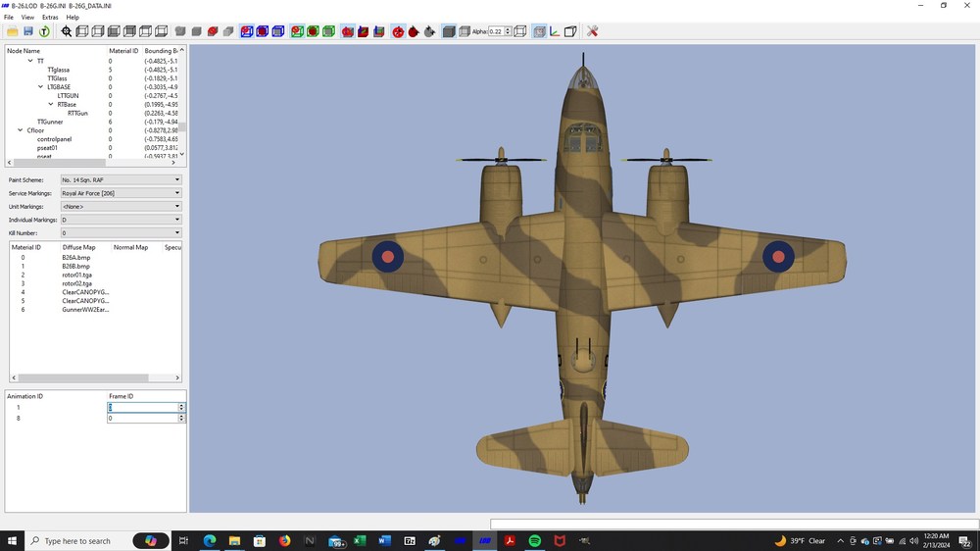The height and width of the screenshot is (551, 980).
Task: Click the Alpha spinner arrows
Action: coord(508,31)
